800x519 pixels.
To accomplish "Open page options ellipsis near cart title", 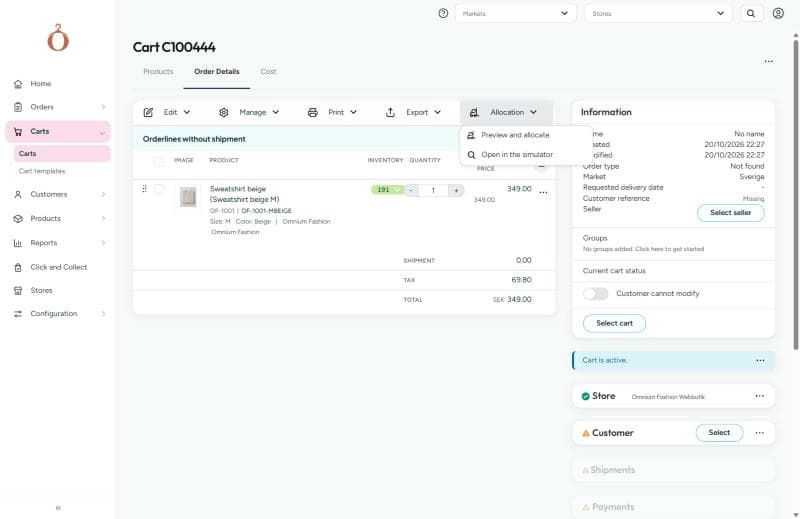I will click(768, 61).
